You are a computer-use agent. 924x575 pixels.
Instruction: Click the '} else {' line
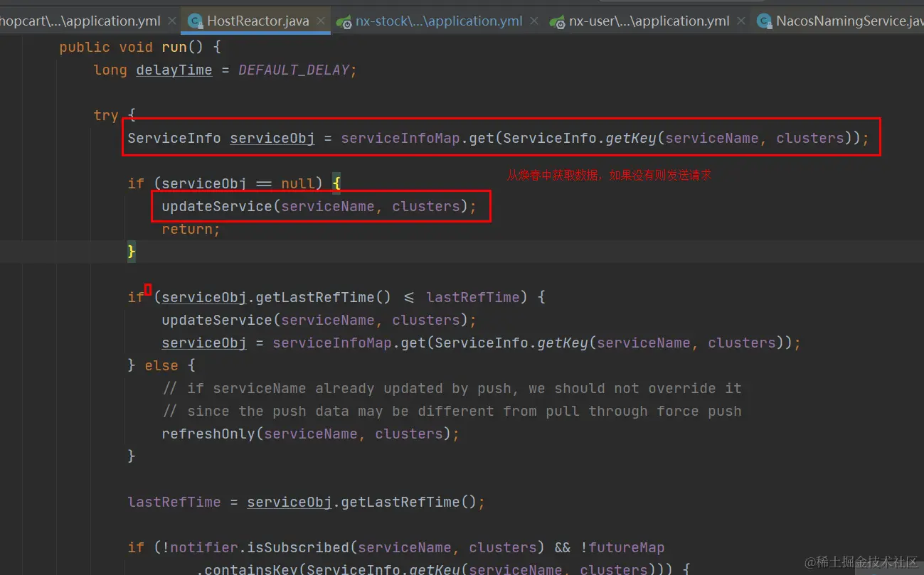click(161, 365)
